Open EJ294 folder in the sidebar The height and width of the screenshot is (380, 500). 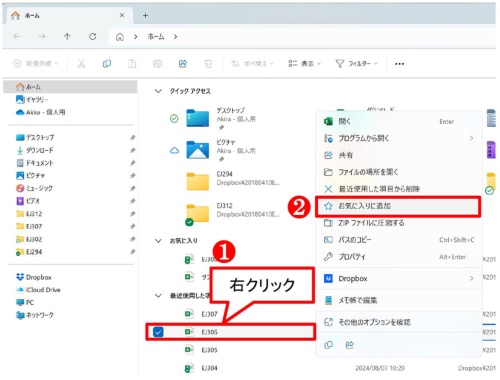coord(29,252)
